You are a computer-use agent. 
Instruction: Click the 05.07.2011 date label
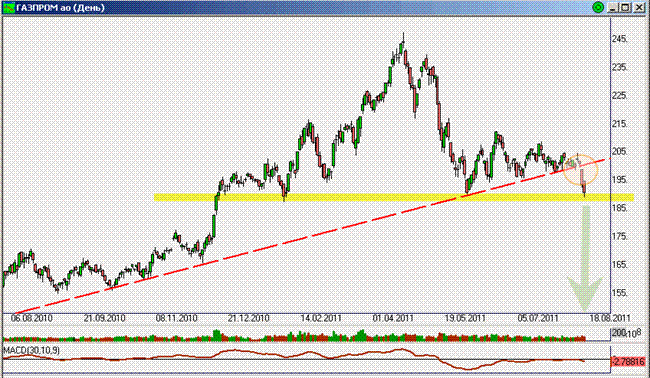tap(538, 318)
